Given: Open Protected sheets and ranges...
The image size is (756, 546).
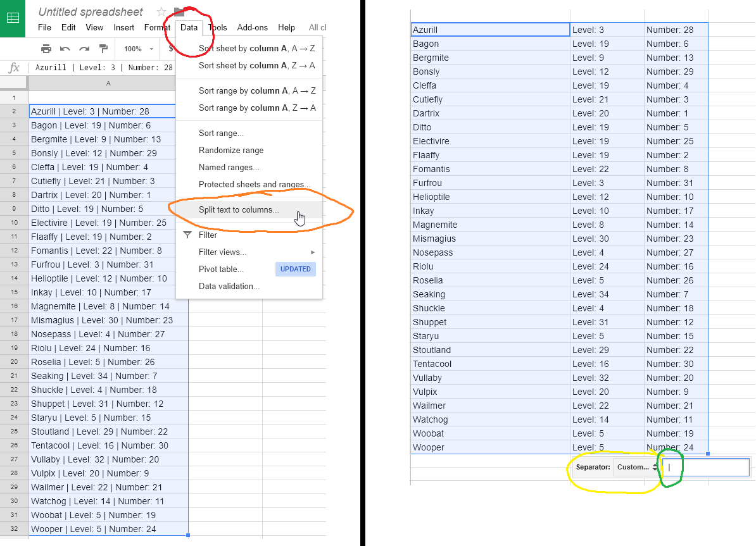Looking at the screenshot, I should [249, 185].
